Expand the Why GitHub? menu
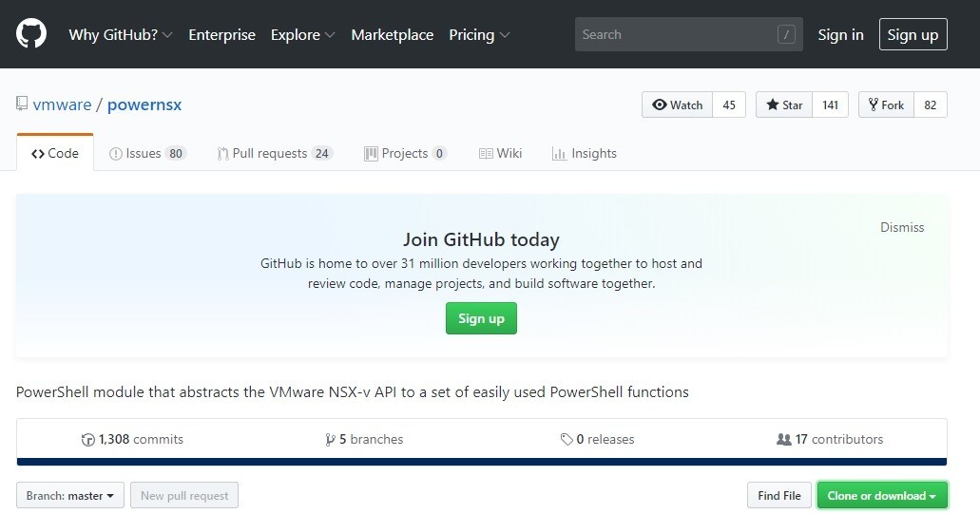The width and height of the screenshot is (980, 514). tap(121, 34)
